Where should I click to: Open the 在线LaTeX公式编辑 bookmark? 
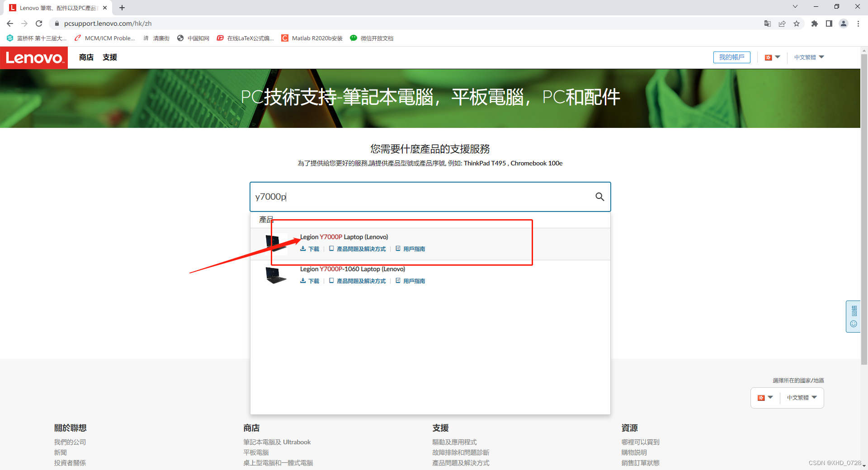[x=245, y=38]
